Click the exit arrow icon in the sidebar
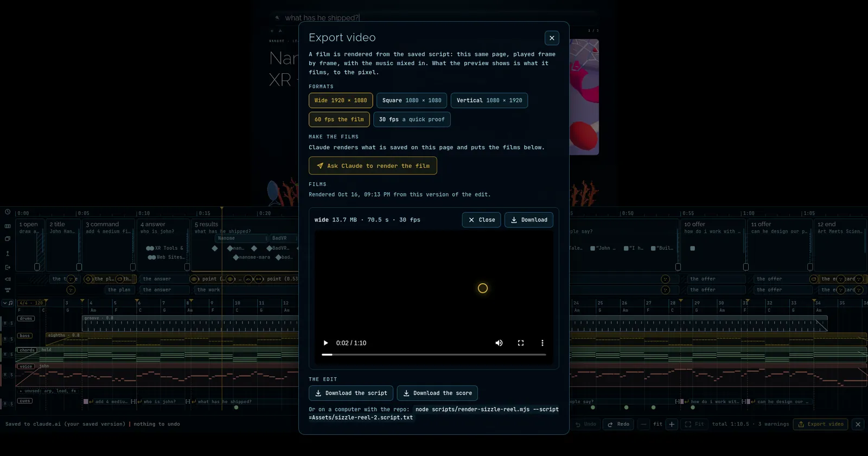The width and height of the screenshot is (868, 456). pos(8,267)
